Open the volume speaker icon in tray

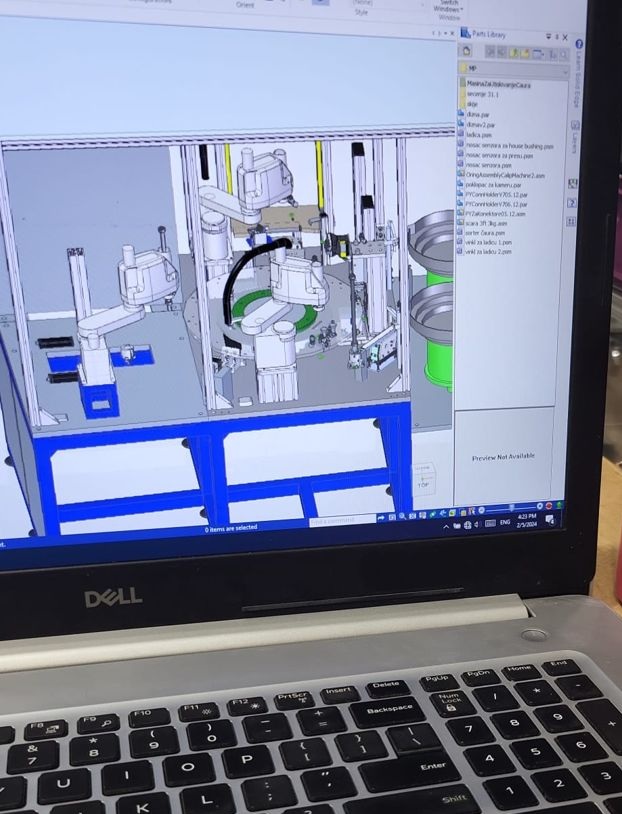(x=477, y=524)
